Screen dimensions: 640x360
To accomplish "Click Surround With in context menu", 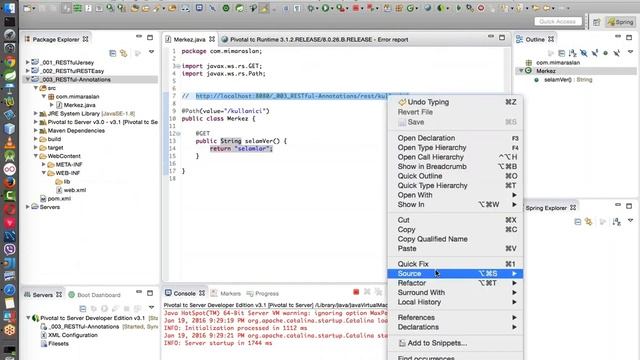I will (455, 292).
